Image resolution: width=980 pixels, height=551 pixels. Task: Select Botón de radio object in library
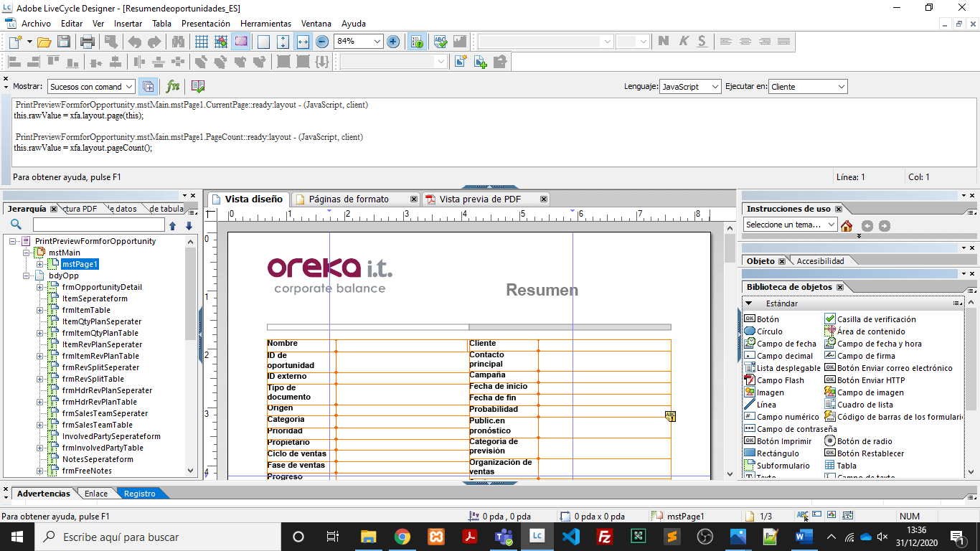click(859, 441)
